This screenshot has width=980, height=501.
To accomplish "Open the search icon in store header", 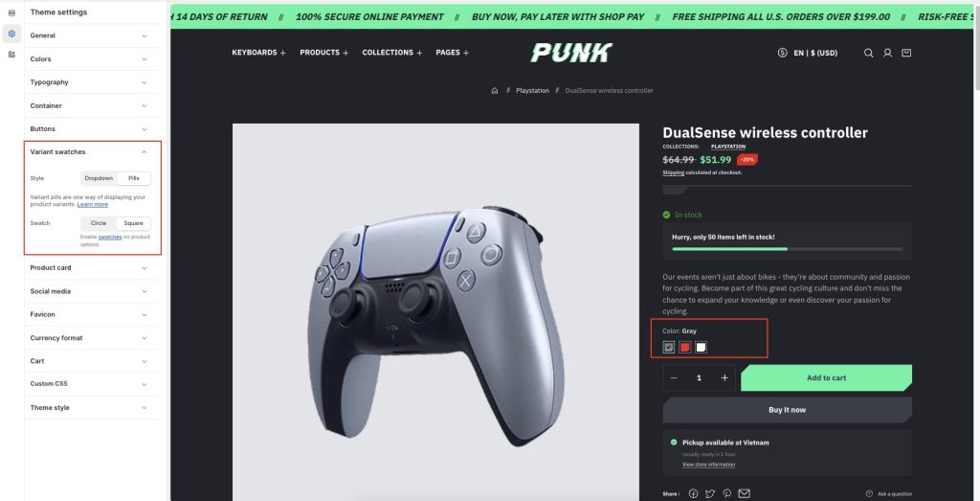I will [x=868, y=53].
